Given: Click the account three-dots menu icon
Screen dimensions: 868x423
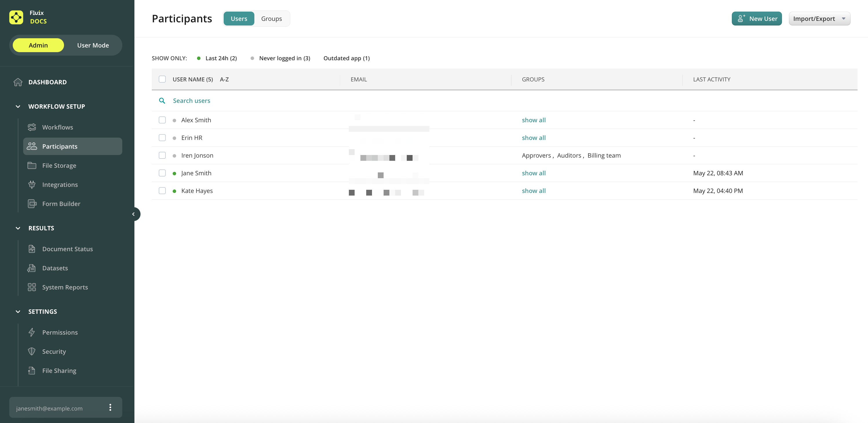Looking at the screenshot, I should [x=110, y=407].
